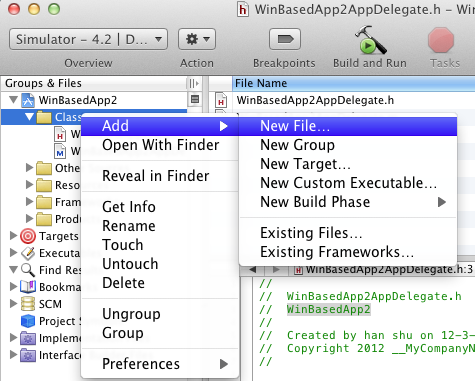The height and width of the screenshot is (381, 475).
Task: Click the Other Sources folder icon
Action: [44, 168]
